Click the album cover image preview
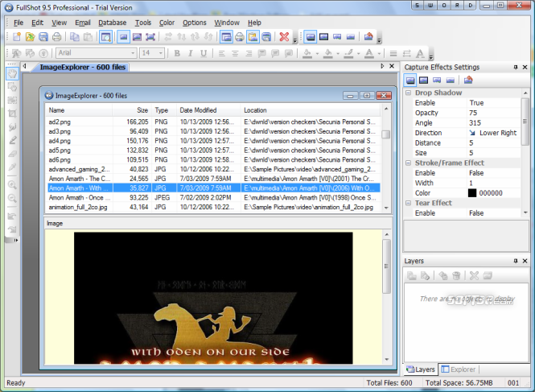This screenshot has height=392, width=535. [213, 298]
